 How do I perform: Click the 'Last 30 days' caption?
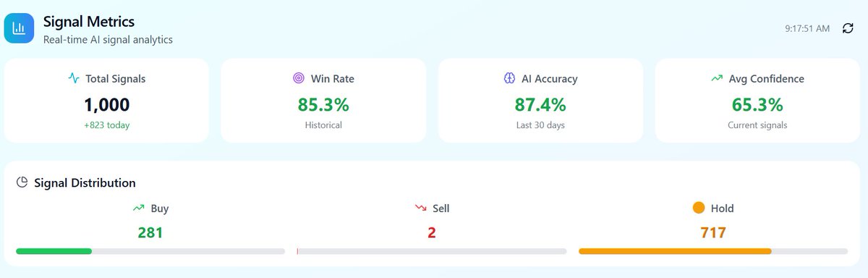(540, 125)
